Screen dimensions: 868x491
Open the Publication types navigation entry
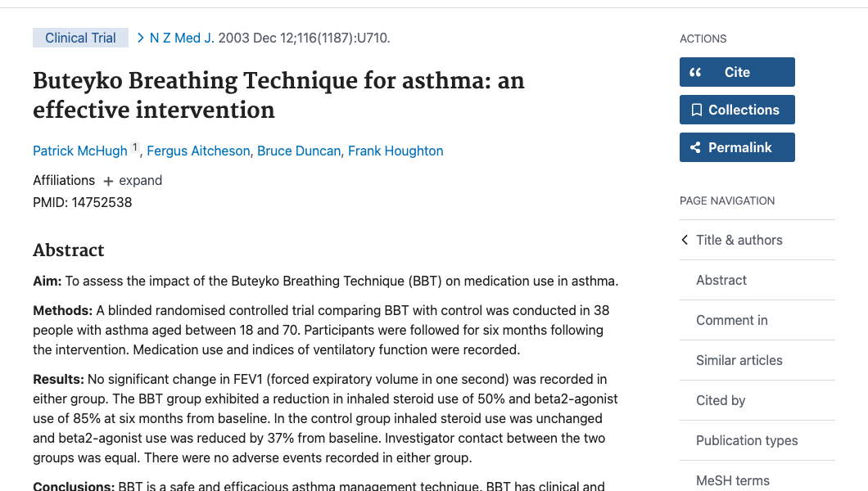747,440
